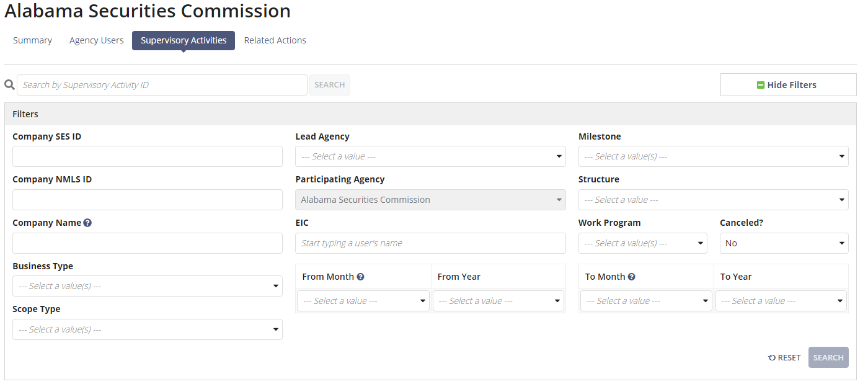Expand the Business Type dropdown

[x=147, y=285]
